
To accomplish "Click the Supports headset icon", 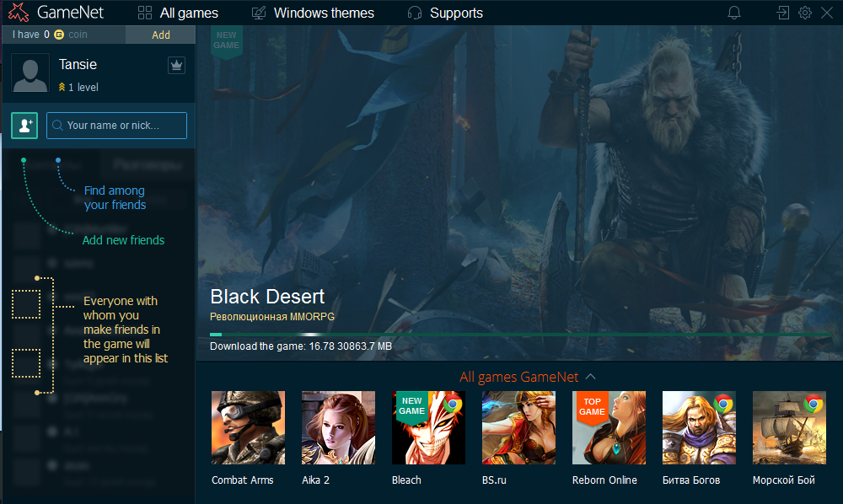I will (x=415, y=13).
